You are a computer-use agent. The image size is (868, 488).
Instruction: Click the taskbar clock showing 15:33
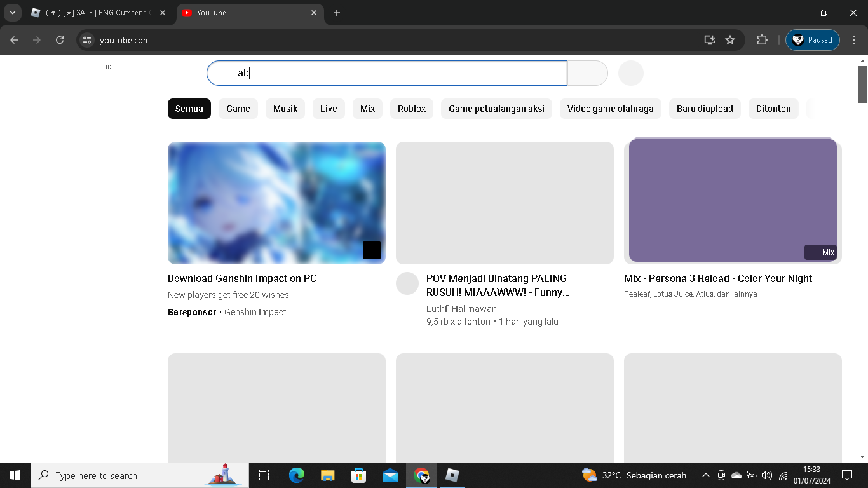pos(811,475)
